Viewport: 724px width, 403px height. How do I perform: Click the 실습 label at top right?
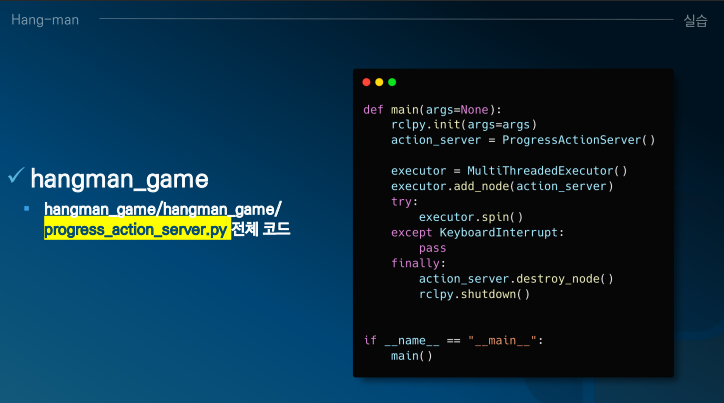[695, 20]
